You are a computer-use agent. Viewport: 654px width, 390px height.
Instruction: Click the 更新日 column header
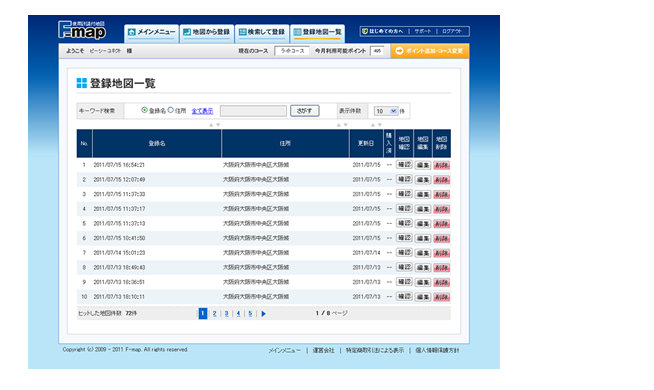click(x=366, y=143)
